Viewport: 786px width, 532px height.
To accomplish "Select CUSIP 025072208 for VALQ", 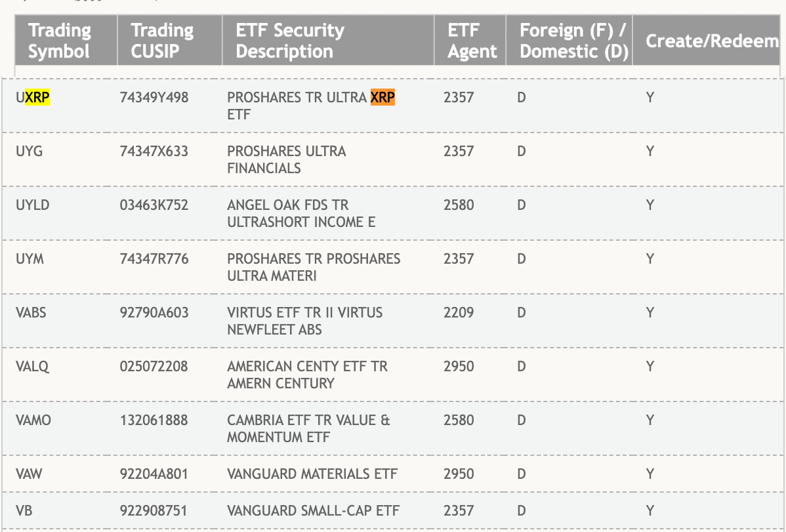I will tap(154, 367).
